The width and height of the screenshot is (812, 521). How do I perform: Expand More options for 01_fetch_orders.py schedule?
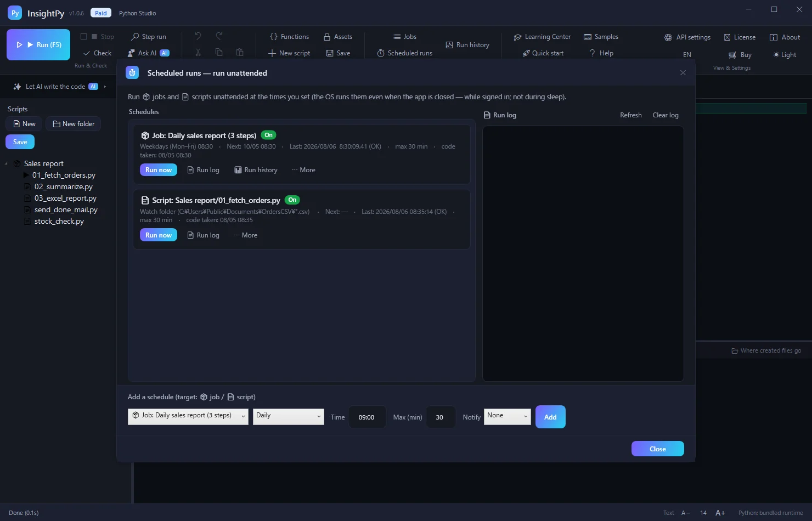(245, 235)
